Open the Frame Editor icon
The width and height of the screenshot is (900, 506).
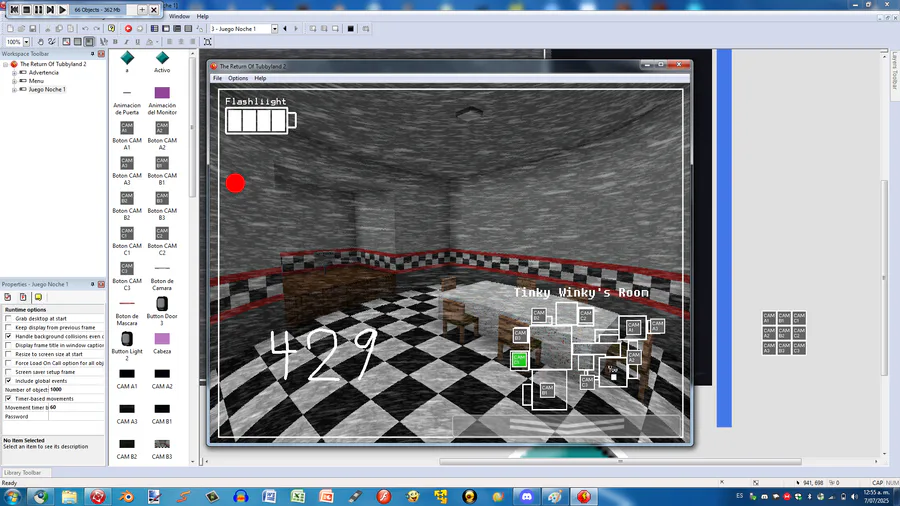[x=166, y=29]
